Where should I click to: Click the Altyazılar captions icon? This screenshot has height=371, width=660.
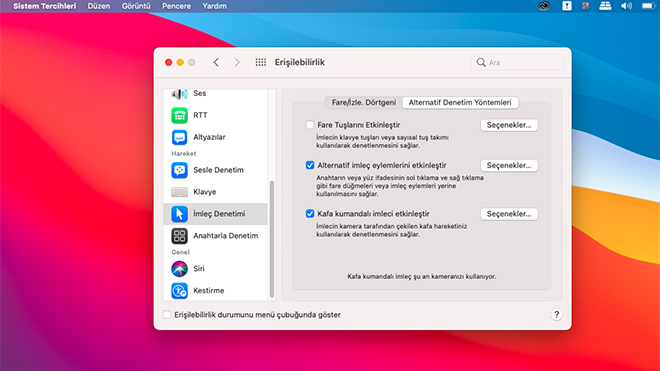point(179,137)
